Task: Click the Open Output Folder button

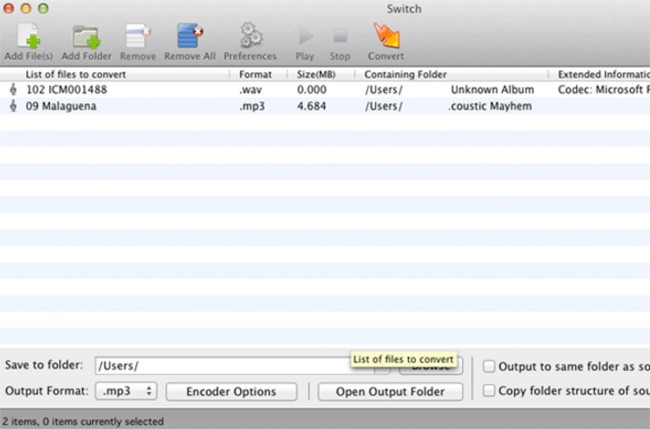Action: (x=390, y=391)
